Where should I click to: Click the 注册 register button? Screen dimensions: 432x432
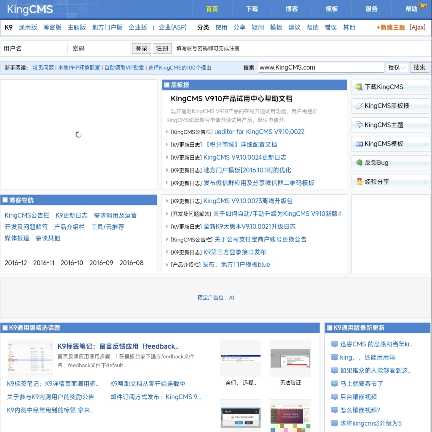(162, 48)
